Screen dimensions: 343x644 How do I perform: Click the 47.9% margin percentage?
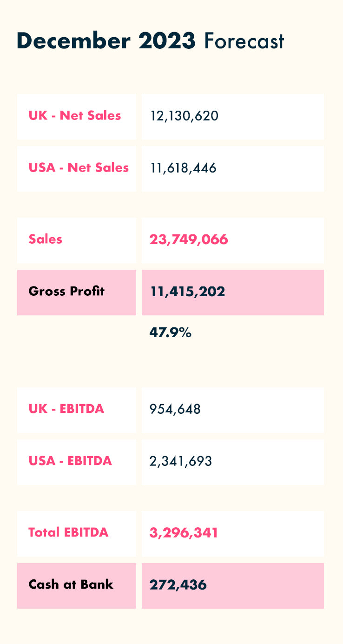click(170, 333)
